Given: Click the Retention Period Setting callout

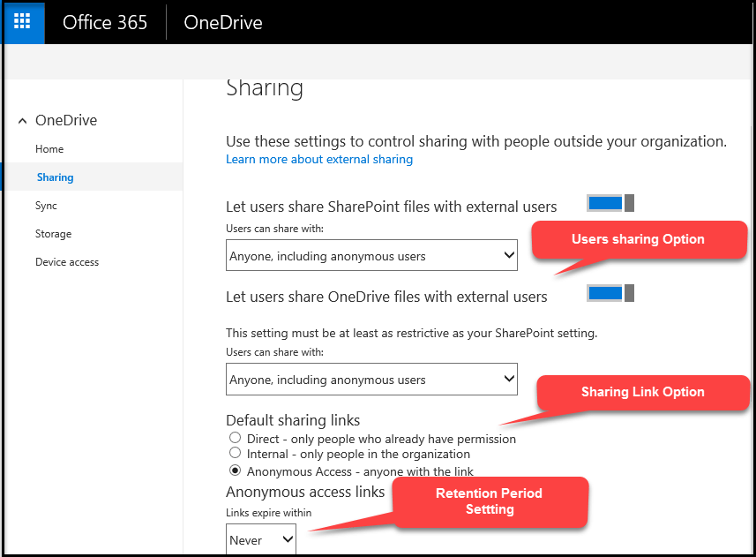Looking at the screenshot, I should click(490, 501).
